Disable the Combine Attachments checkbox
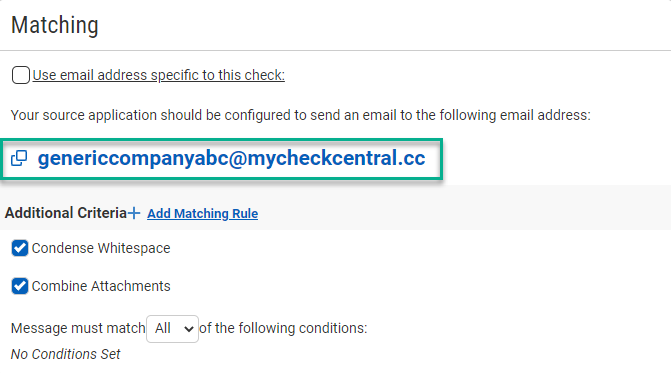 tap(20, 286)
